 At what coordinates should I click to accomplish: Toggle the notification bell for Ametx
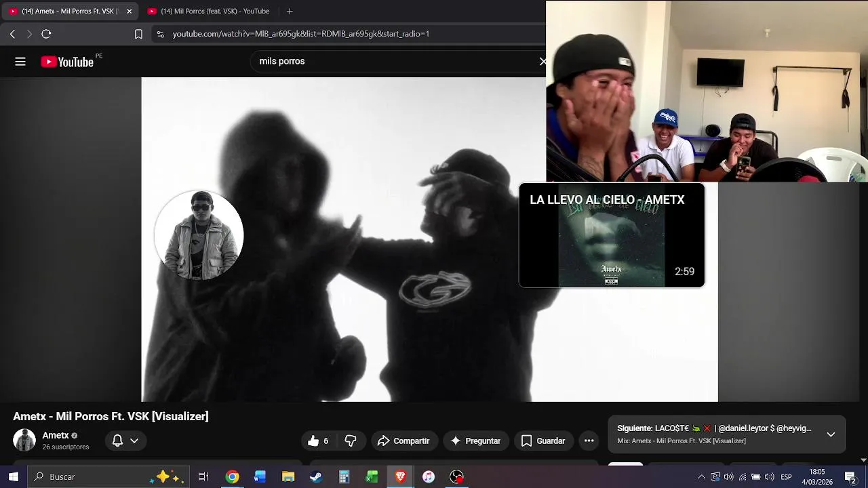tap(117, 441)
